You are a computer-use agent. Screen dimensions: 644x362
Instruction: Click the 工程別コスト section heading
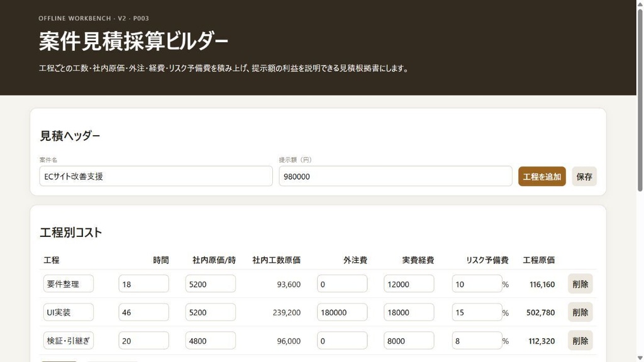[x=70, y=233]
